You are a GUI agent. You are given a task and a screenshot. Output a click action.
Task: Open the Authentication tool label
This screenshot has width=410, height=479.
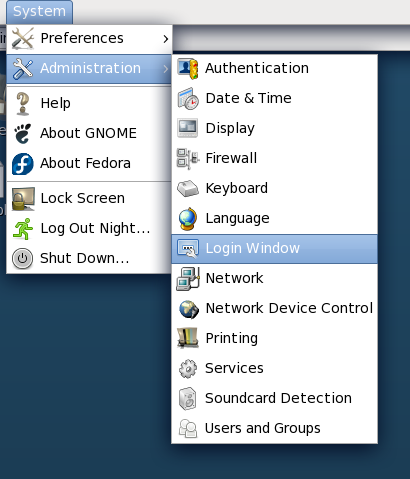click(257, 68)
